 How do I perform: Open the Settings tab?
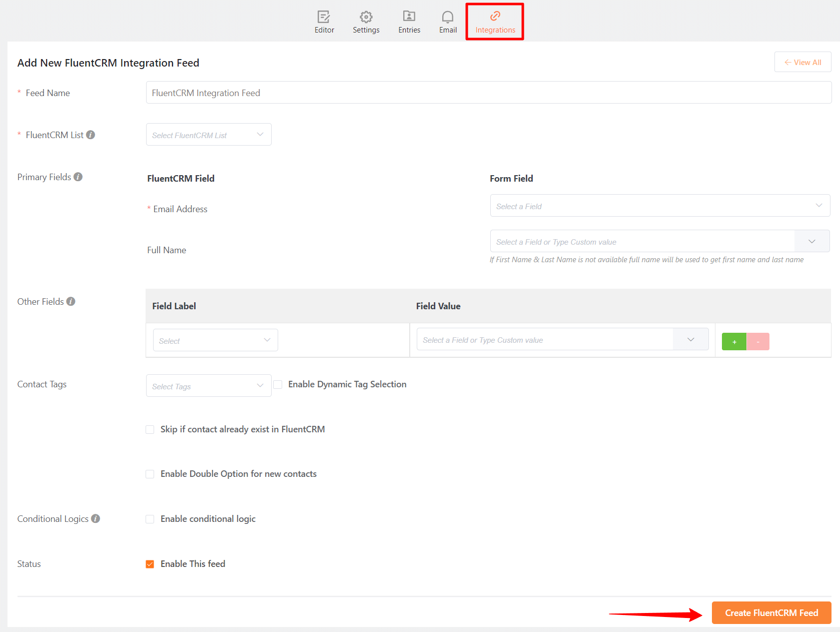366,23
